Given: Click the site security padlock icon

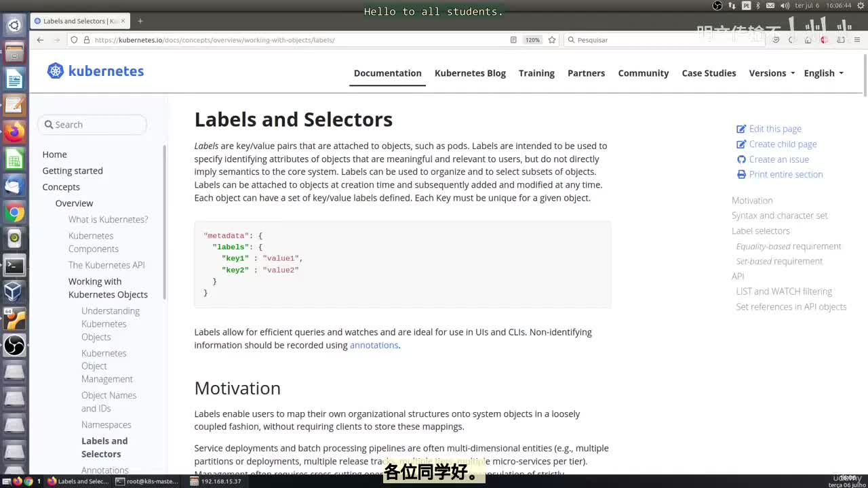Looking at the screenshot, I should click(87, 40).
